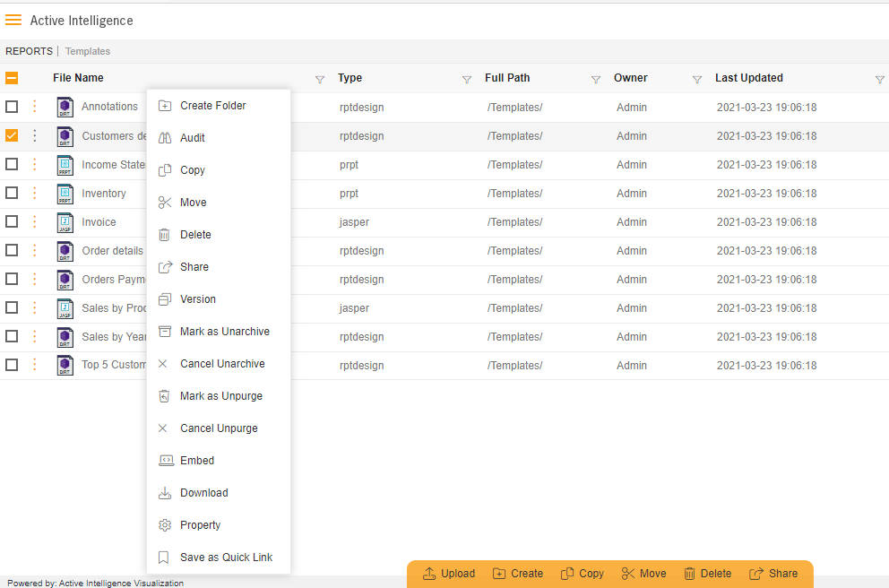
Task: Open the Owner column filter
Action: click(697, 80)
